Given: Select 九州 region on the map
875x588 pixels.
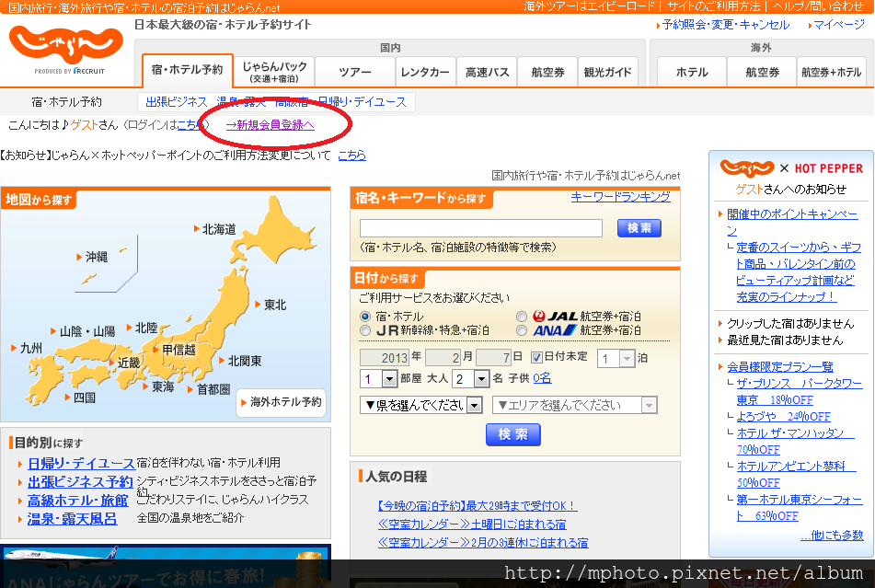Looking at the screenshot, I should 30,348.
